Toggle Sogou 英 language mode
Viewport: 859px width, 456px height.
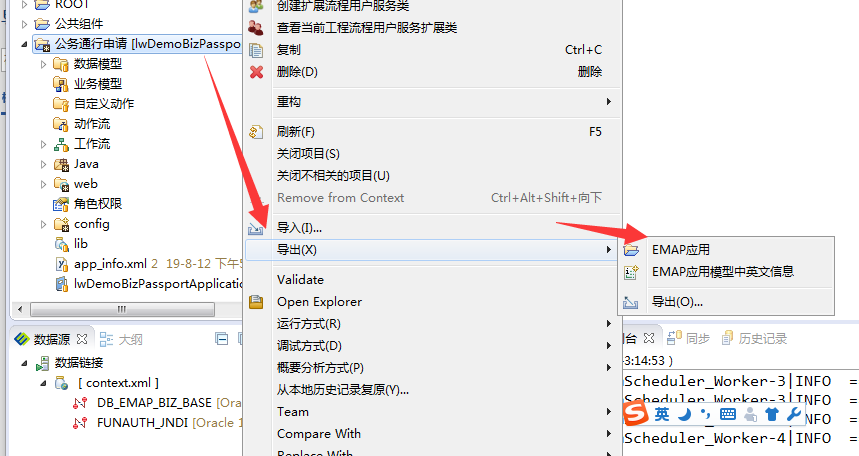662,414
